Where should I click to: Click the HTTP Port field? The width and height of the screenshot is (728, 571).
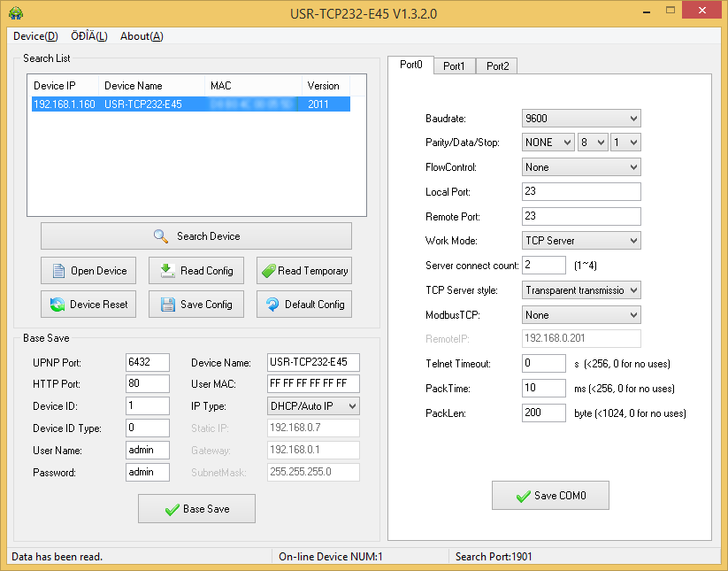coord(148,383)
